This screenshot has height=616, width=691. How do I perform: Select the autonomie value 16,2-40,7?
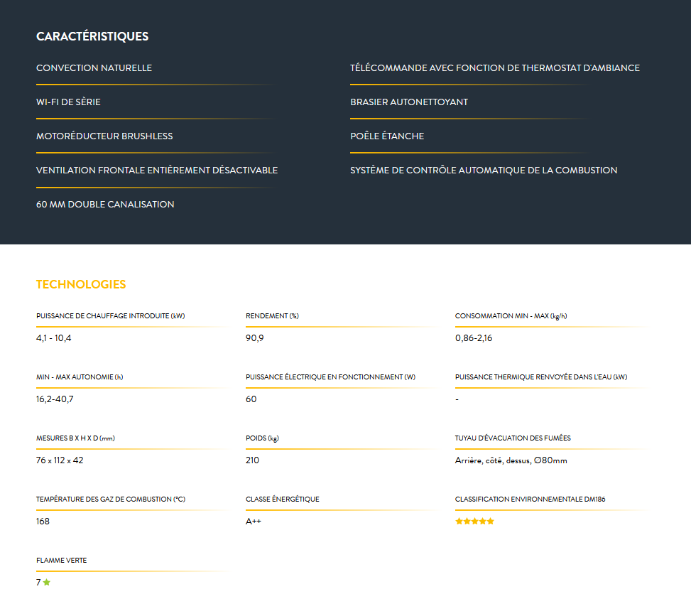[x=55, y=399]
